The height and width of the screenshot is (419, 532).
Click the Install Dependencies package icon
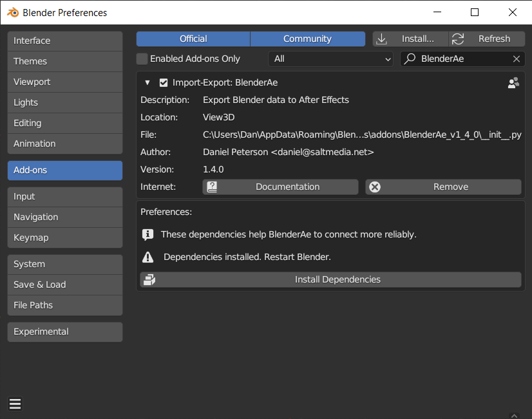(149, 280)
